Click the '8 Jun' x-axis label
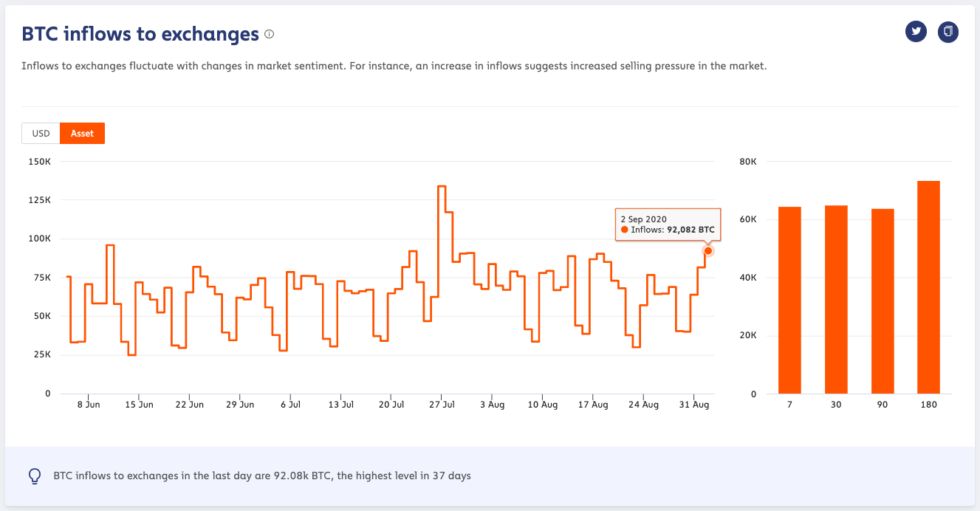 coord(88,405)
